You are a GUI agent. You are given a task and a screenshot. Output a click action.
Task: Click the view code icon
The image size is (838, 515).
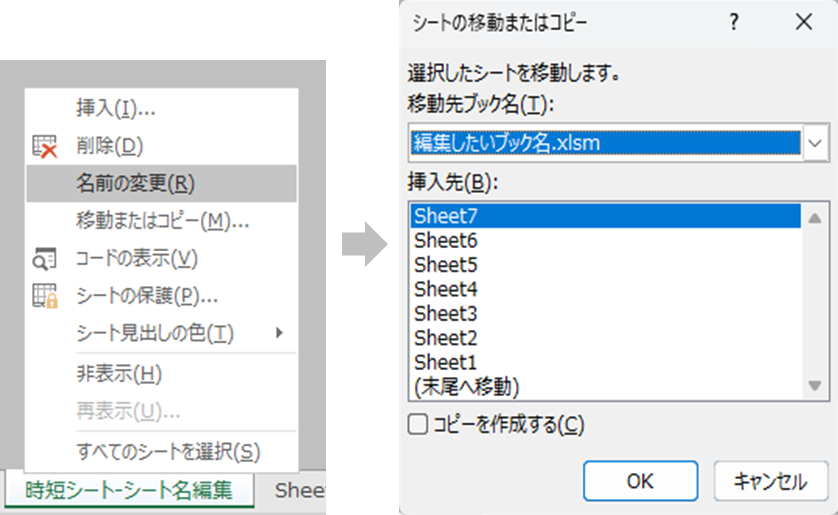pos(45,258)
